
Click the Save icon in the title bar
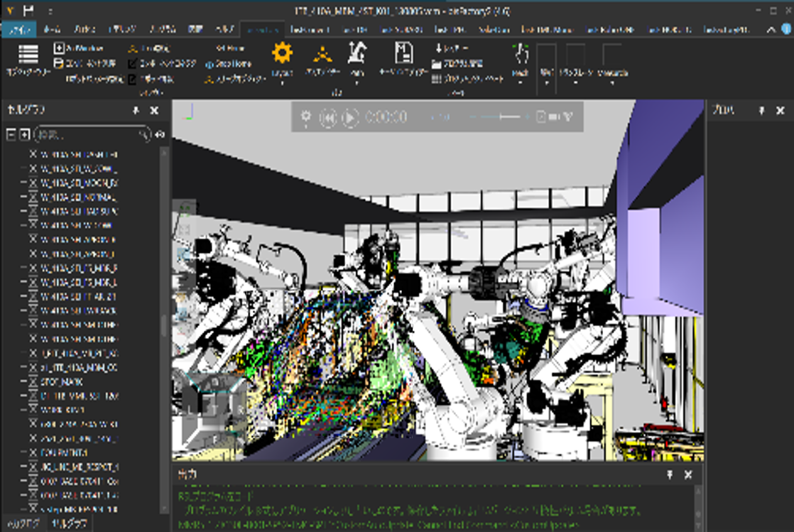(x=28, y=11)
